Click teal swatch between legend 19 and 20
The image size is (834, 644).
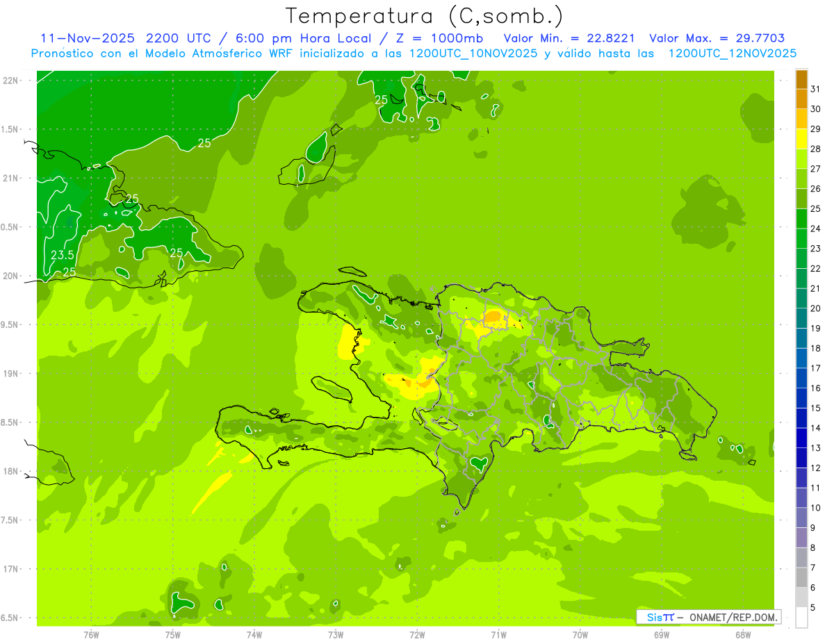click(x=801, y=318)
